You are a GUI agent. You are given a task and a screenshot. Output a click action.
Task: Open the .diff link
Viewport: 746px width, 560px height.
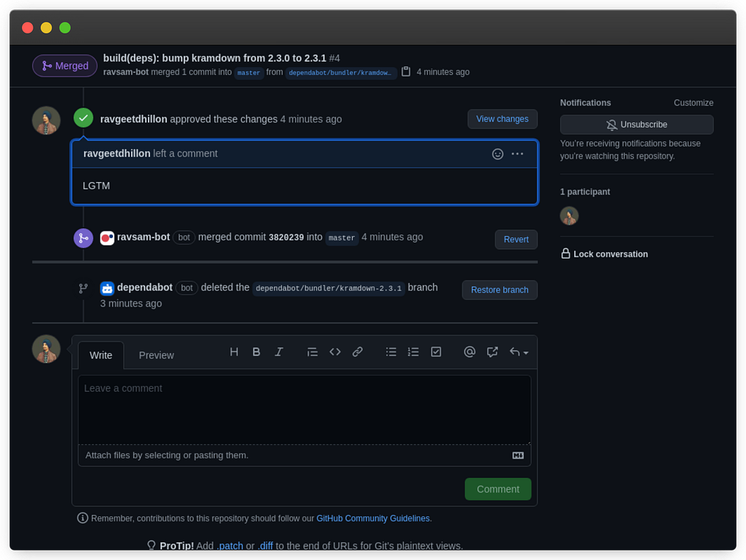tap(265, 545)
